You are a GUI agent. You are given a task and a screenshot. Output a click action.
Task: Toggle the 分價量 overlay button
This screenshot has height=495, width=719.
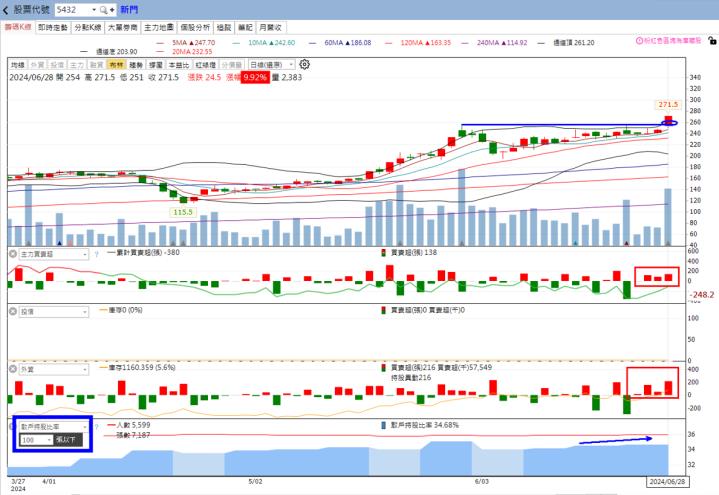click(232, 65)
